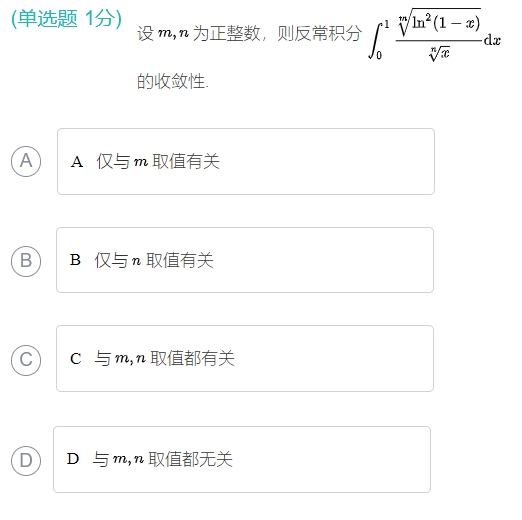The image size is (522, 520).
Task: Click option text 与 m,n 取值都无关
Action: tap(163, 459)
